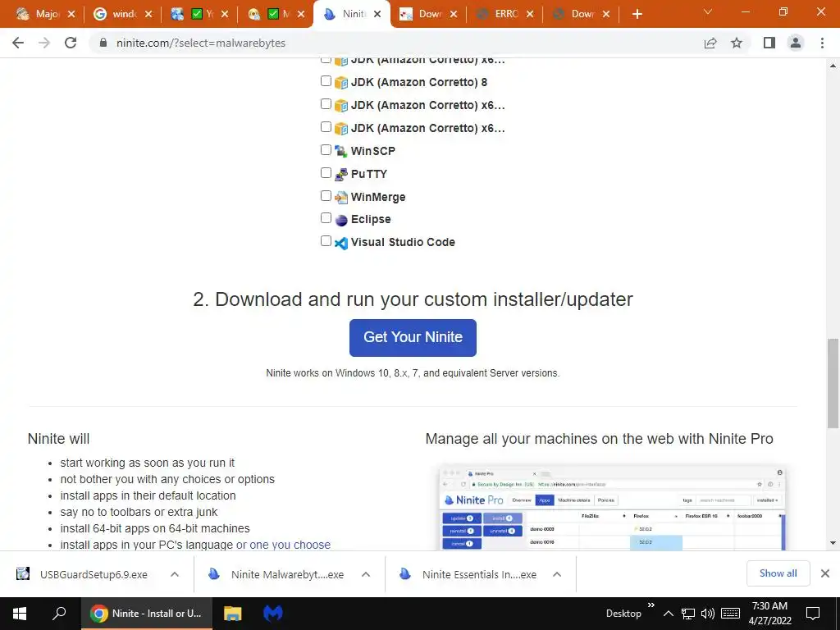Open the volume control in system tray
Screen dimensions: 840x630
[x=708, y=614]
